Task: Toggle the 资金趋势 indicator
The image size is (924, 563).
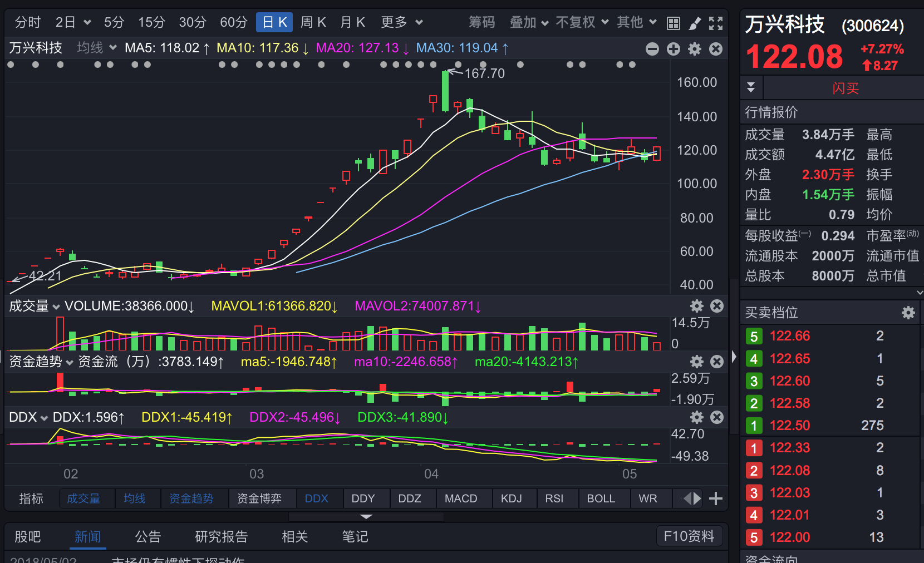Action: tap(191, 498)
